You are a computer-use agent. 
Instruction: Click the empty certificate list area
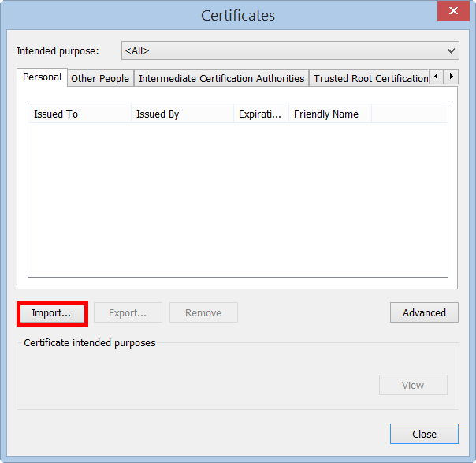click(237, 201)
